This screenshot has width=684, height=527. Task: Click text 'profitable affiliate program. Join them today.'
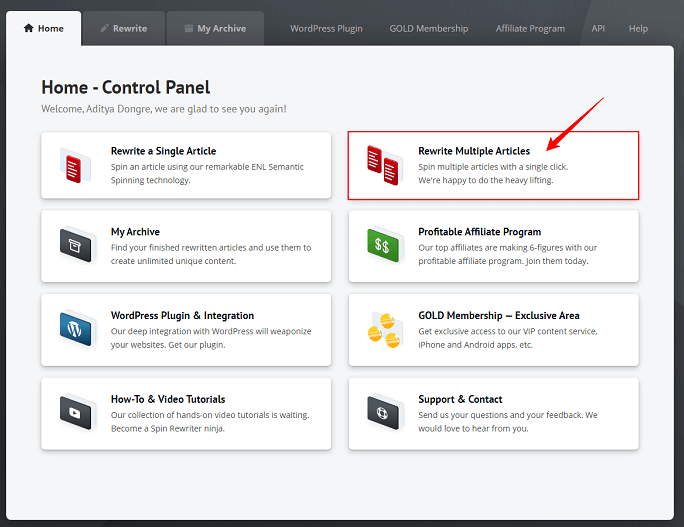[503, 261]
